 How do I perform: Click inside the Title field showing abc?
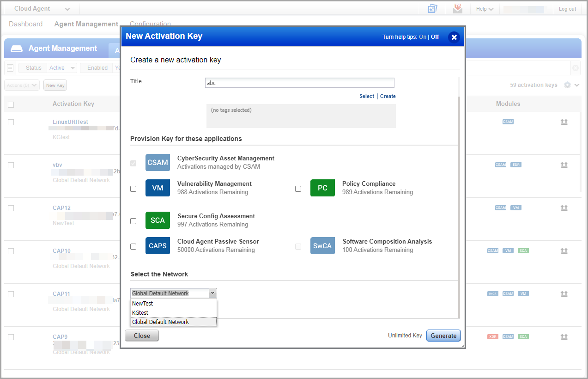299,83
